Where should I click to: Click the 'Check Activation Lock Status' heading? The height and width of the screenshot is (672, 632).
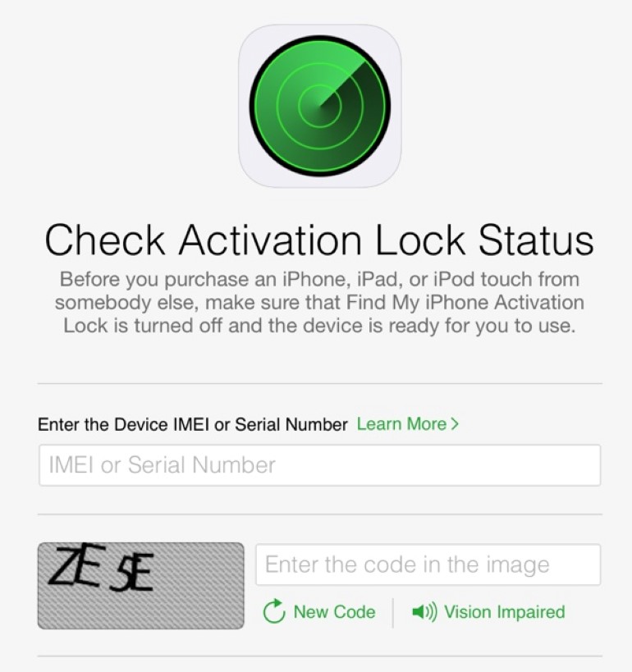coord(319,240)
